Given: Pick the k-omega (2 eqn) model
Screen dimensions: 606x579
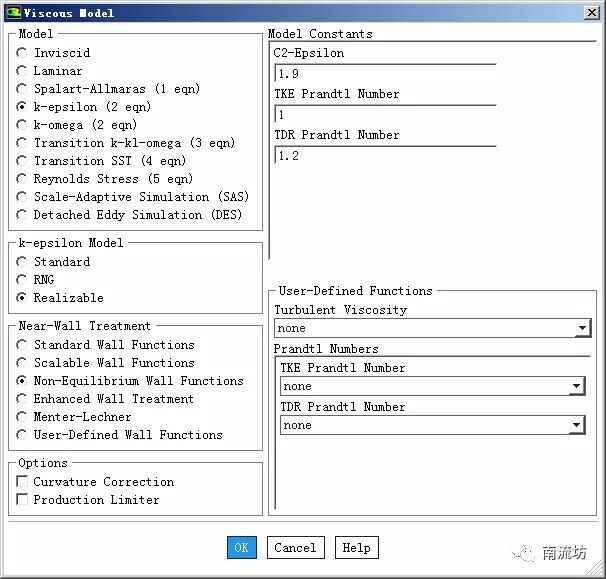Looking at the screenshot, I should click(x=22, y=125).
